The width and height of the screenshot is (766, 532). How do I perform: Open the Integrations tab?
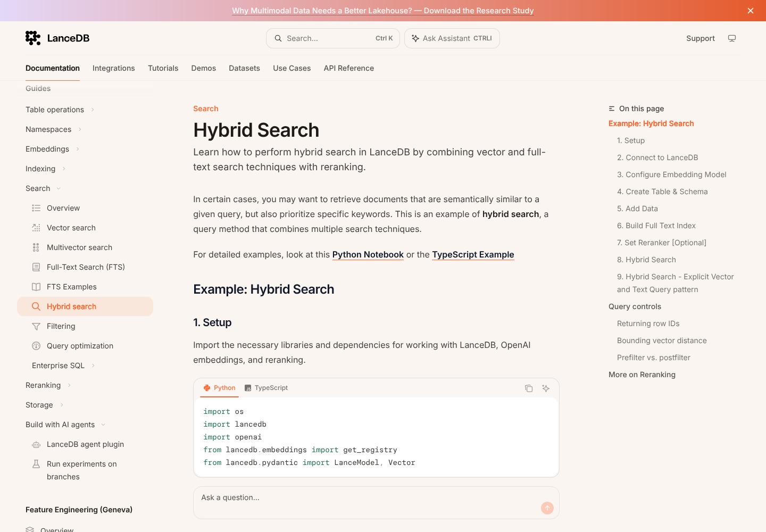[114, 68]
